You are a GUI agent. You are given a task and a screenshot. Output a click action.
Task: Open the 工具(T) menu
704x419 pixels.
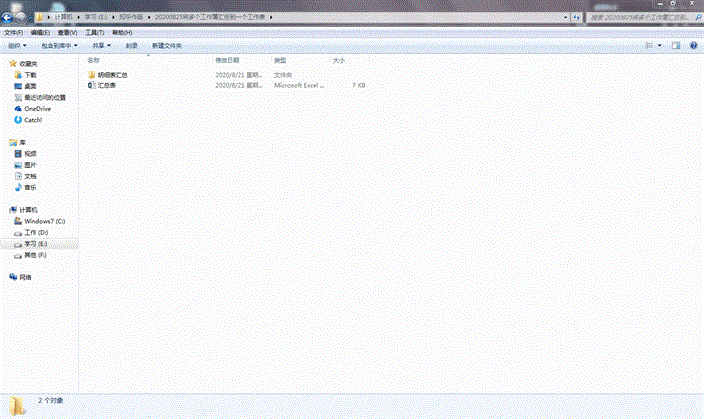[x=94, y=32]
